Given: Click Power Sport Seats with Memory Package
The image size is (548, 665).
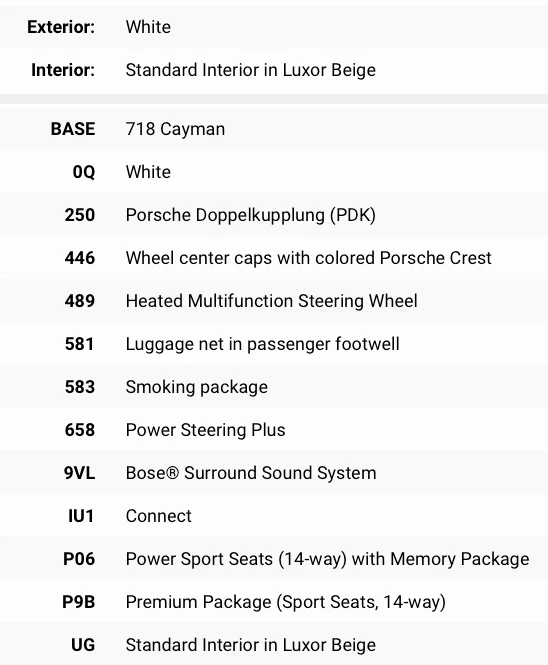Looking at the screenshot, I should click(x=327, y=559).
